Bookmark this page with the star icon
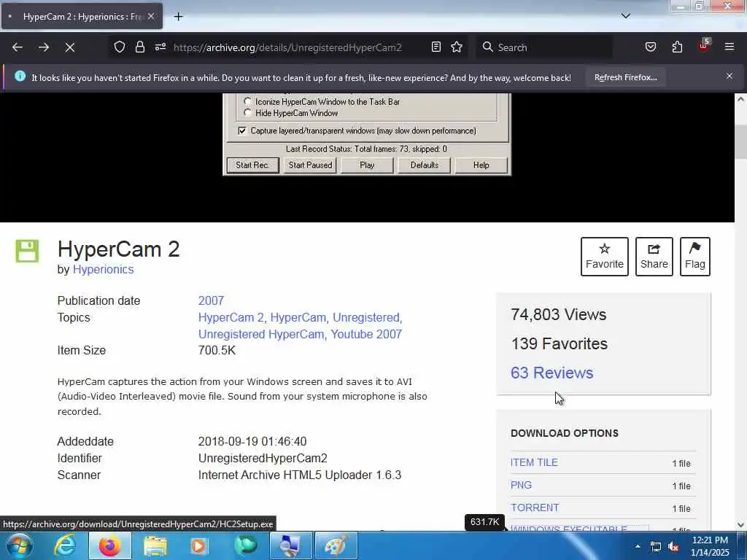Screen dimensions: 747x560 click(457, 47)
